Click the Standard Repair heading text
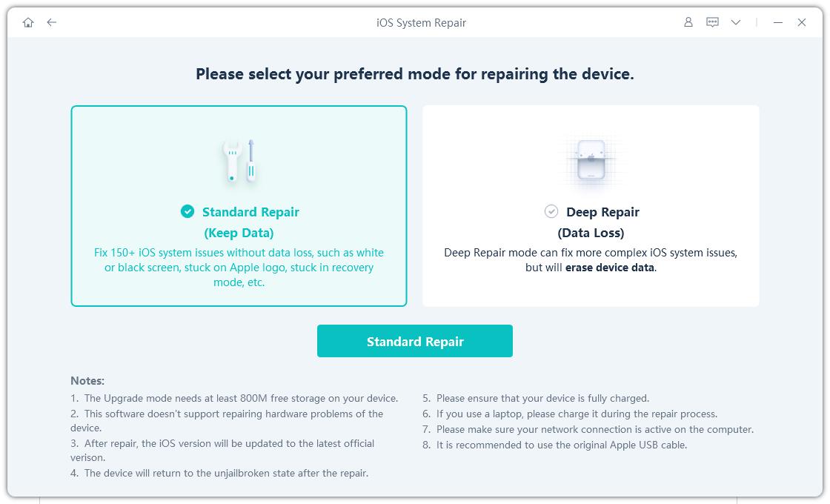 click(250, 212)
